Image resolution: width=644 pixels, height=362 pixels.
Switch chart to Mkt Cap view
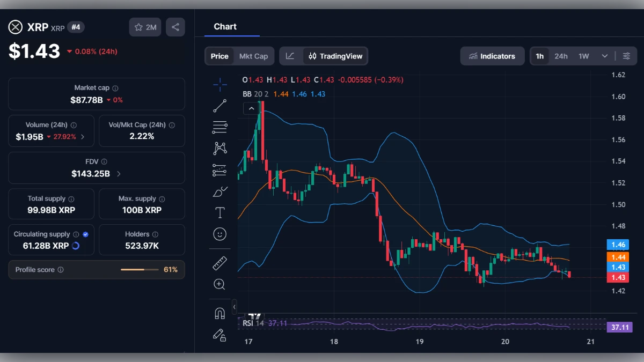coord(254,56)
